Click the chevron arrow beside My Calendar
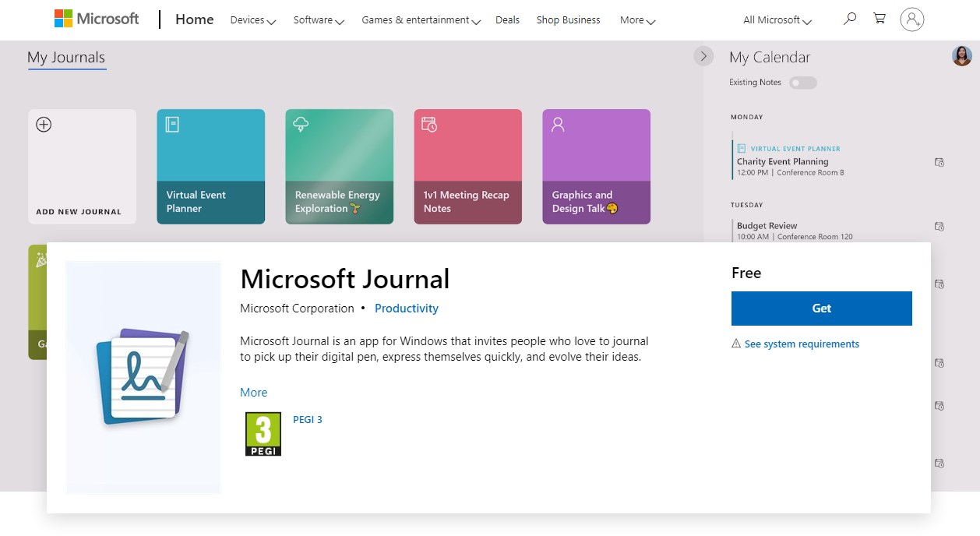 point(703,56)
